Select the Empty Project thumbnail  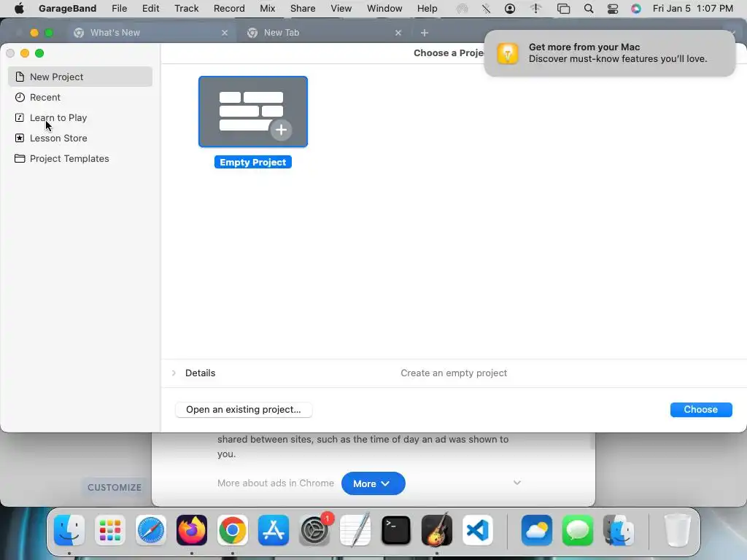(x=253, y=112)
